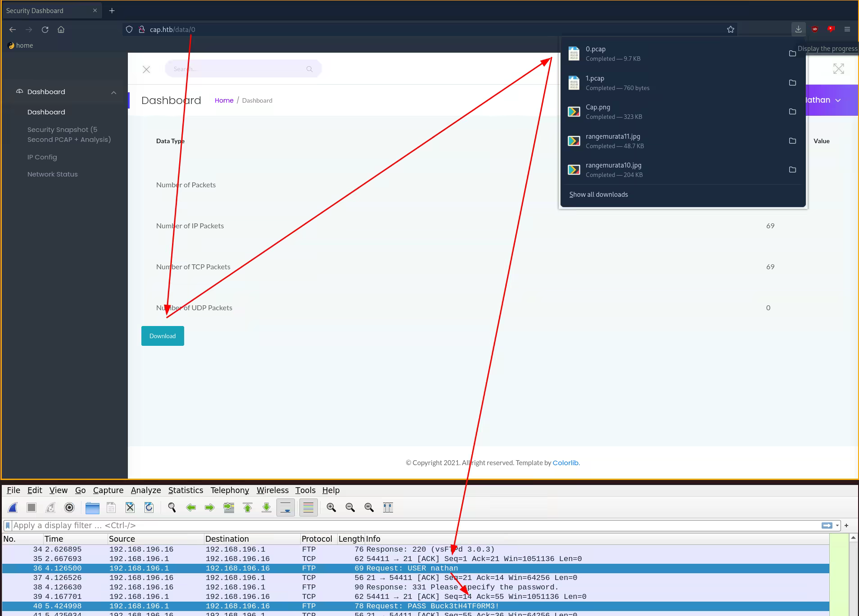Click the resize columns icon
Screen dimensions: 859x616
pyautogui.click(x=388, y=508)
